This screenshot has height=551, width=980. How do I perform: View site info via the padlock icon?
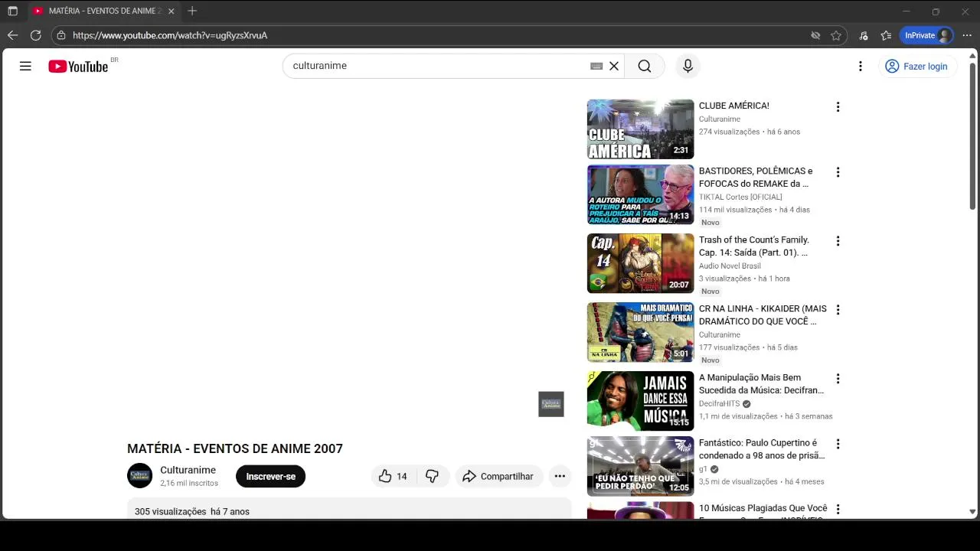tap(61, 35)
